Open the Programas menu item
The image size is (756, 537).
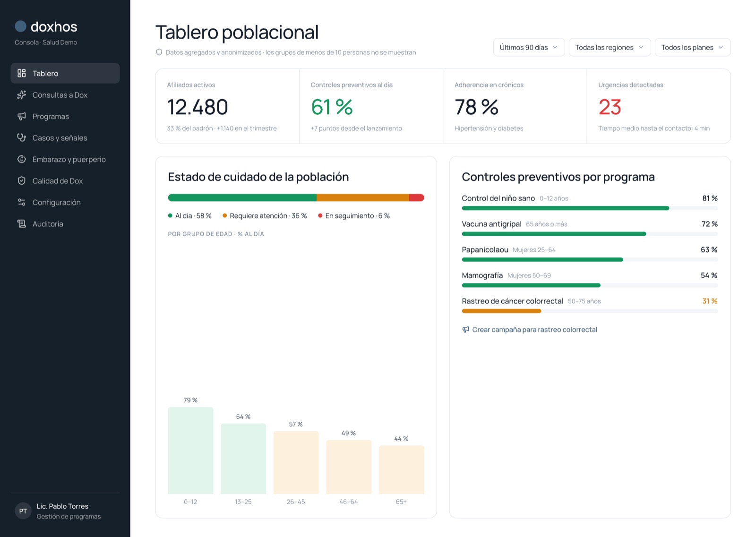click(65, 116)
